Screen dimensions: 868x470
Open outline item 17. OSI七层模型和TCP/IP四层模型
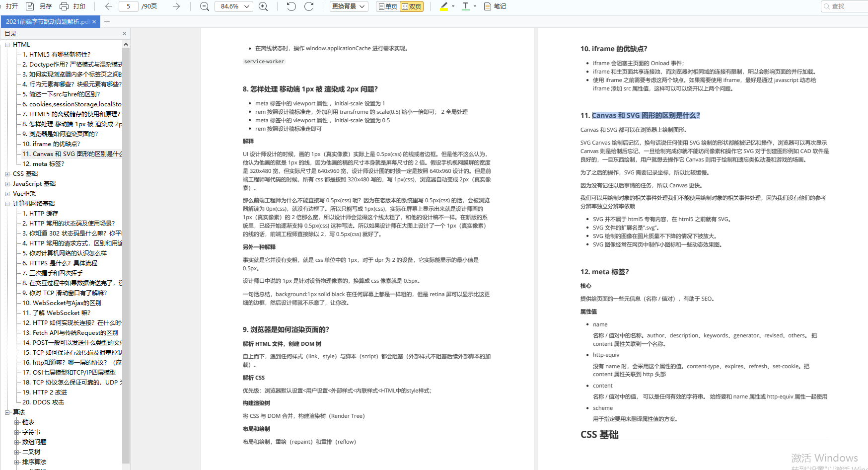coord(69,373)
